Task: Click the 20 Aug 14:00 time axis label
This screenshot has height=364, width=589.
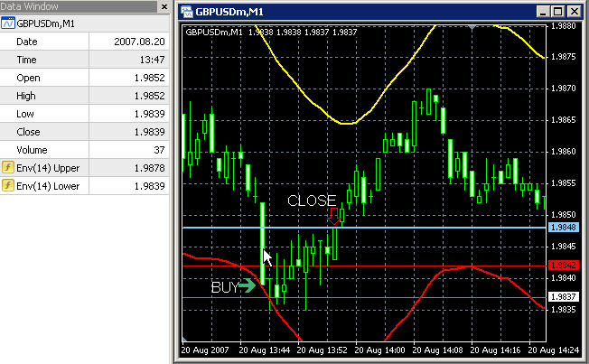Action: tap(379, 350)
